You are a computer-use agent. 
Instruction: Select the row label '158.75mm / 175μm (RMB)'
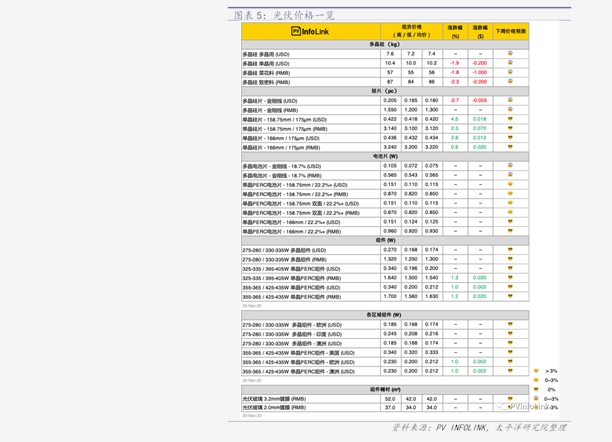pyautogui.click(x=285, y=129)
